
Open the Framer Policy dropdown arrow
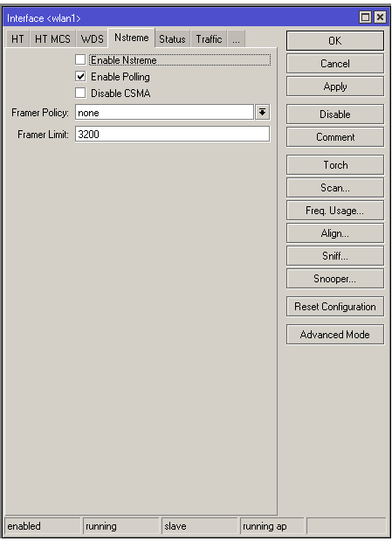[x=263, y=112]
